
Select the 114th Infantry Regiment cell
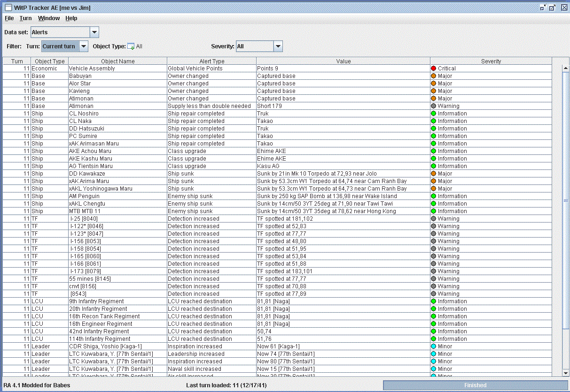tap(118, 339)
